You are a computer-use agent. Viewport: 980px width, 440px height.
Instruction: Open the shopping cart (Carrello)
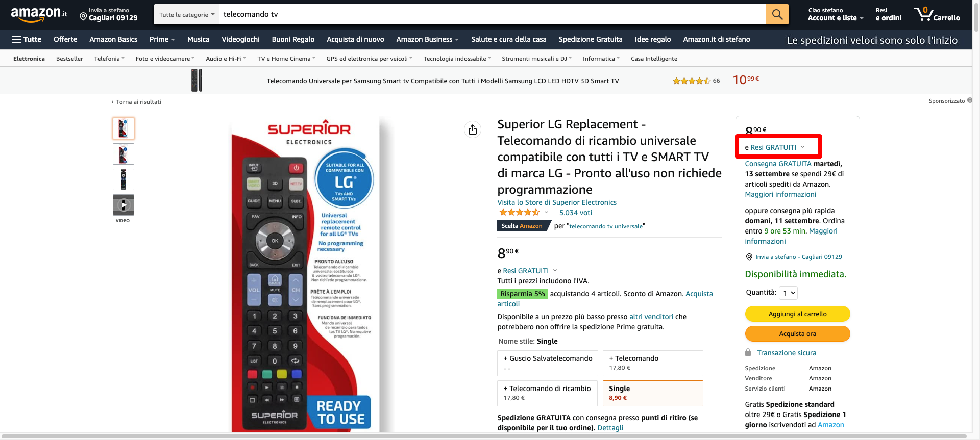point(937,14)
